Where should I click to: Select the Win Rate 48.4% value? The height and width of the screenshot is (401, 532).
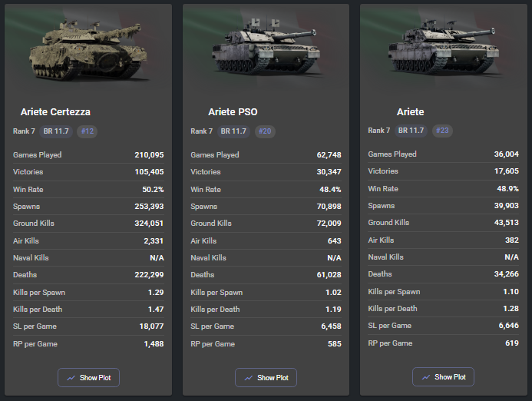click(x=329, y=189)
